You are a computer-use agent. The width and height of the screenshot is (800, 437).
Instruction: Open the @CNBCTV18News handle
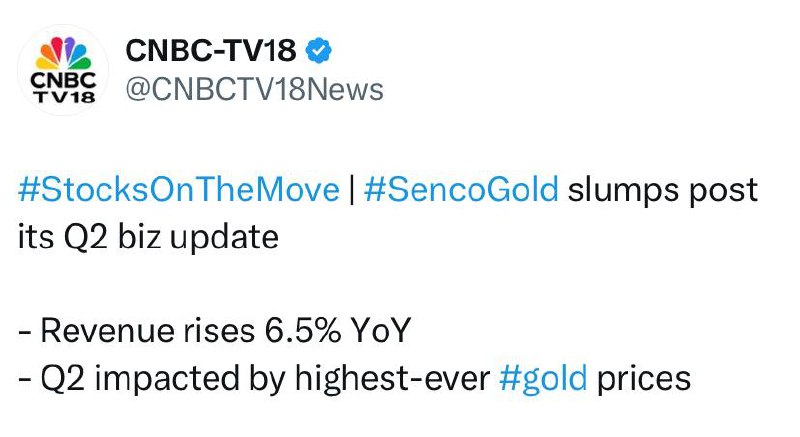[252, 89]
